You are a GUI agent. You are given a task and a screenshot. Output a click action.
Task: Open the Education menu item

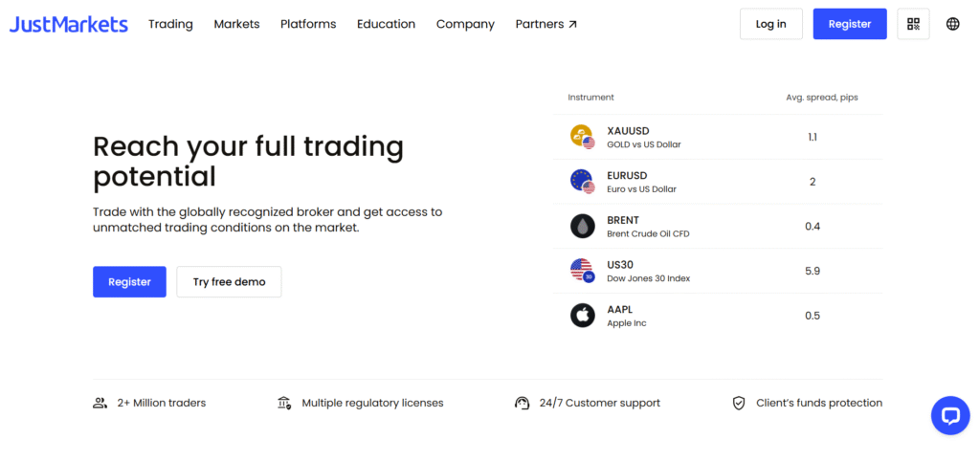tap(387, 24)
